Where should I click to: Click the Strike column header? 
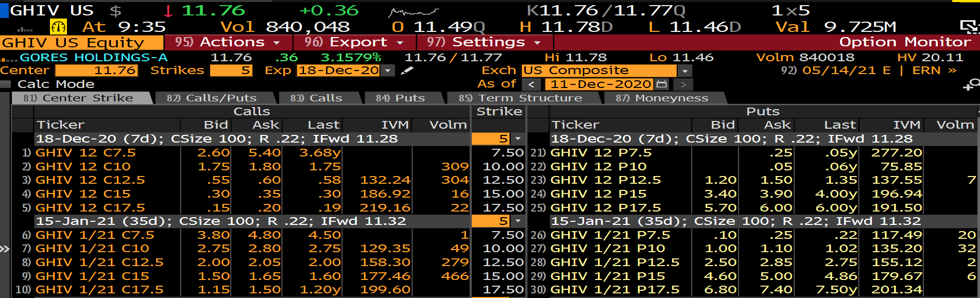click(x=499, y=112)
